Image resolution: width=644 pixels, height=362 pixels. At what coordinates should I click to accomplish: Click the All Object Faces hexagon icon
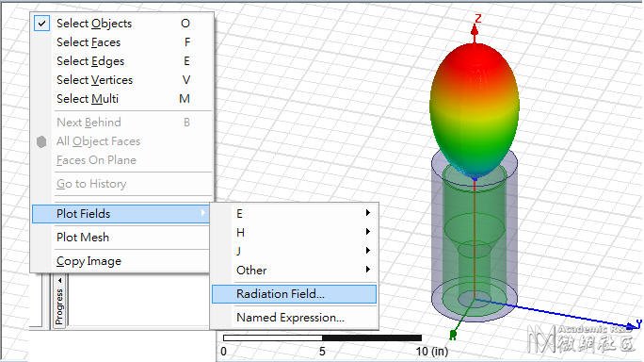click(41, 141)
